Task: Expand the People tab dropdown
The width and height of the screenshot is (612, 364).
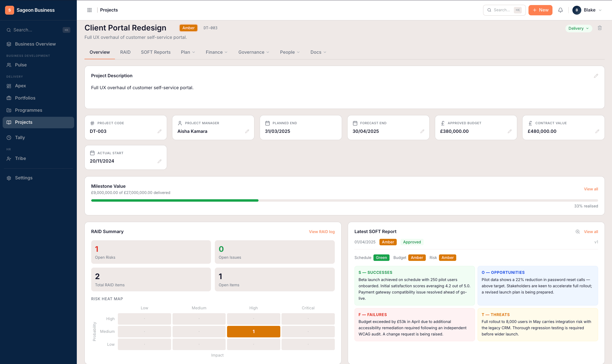Action: click(x=290, y=52)
